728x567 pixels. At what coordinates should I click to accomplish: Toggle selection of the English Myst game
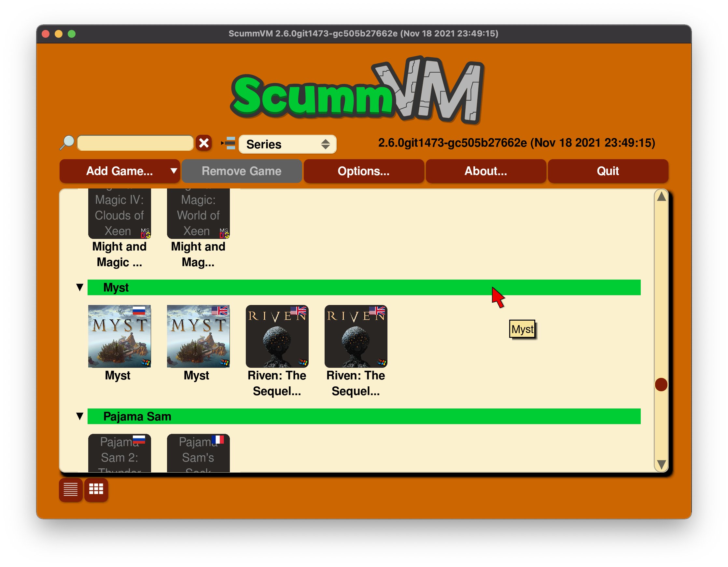(198, 336)
